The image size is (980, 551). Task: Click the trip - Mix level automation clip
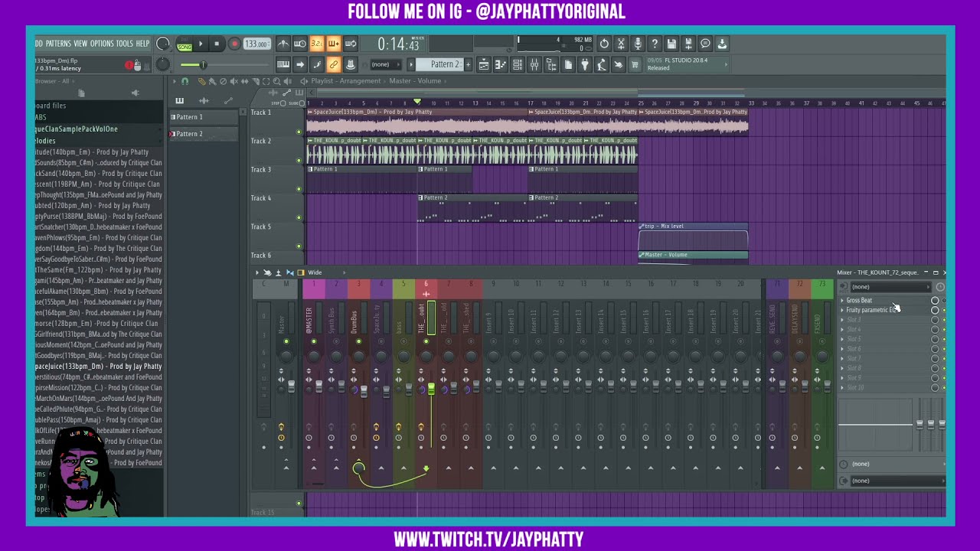click(693, 236)
